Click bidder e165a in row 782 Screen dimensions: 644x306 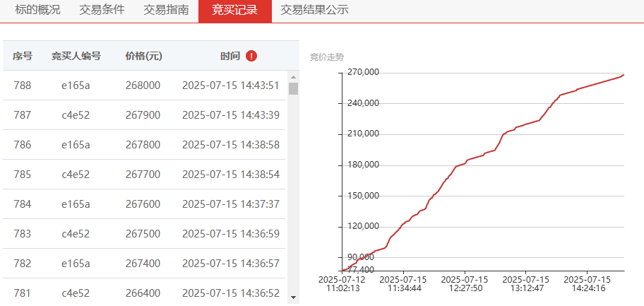click(76, 263)
